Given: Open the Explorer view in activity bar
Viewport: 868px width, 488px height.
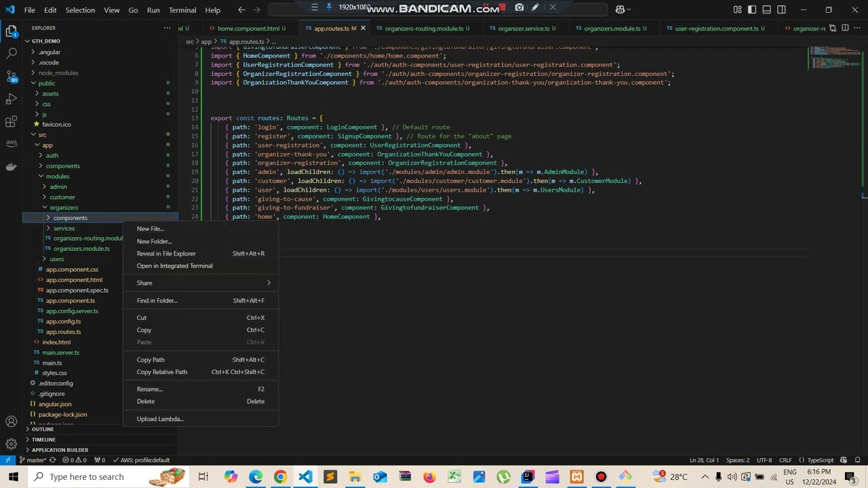Looking at the screenshot, I should [x=11, y=31].
